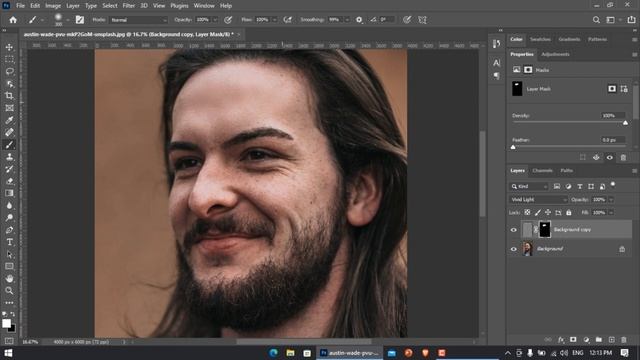
Task: Toggle mask visibility eye in Properties panel
Action: [x=609, y=158]
